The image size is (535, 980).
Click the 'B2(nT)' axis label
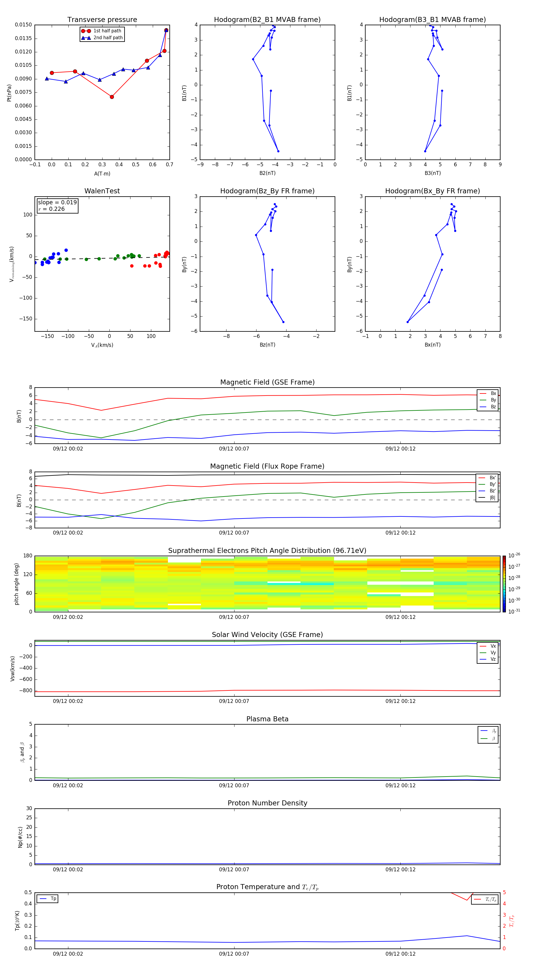pyautogui.click(x=267, y=173)
